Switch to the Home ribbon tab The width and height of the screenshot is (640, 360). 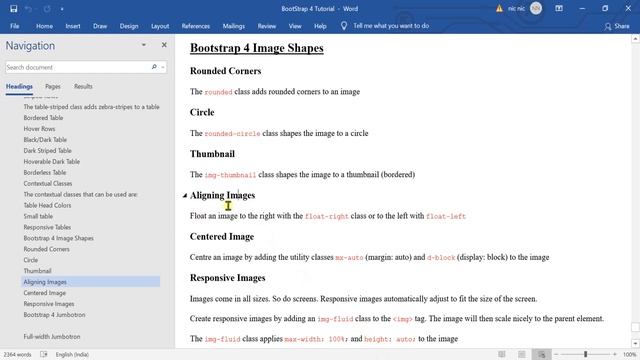pos(44,26)
